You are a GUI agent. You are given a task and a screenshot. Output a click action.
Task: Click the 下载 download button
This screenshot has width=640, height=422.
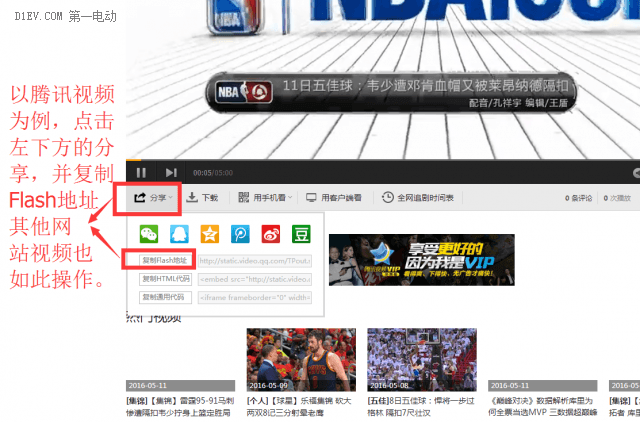[x=202, y=198]
